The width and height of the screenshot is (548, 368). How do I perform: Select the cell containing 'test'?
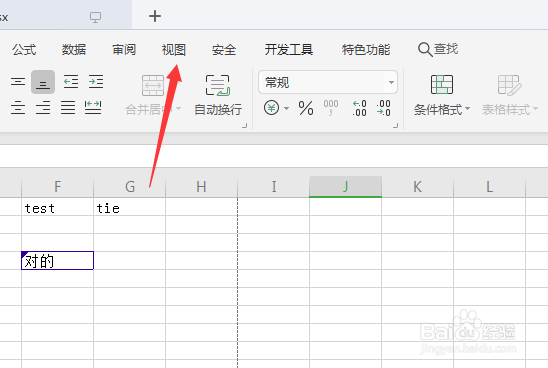pyautogui.click(x=58, y=207)
